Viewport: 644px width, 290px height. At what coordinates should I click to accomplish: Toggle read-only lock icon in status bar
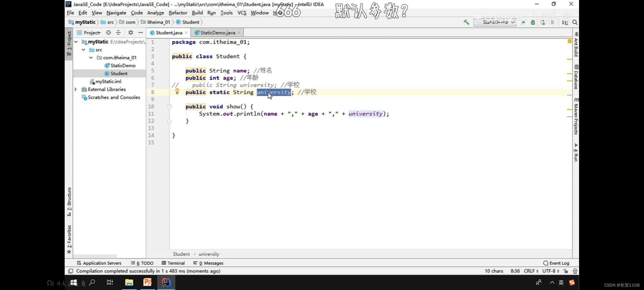566,271
